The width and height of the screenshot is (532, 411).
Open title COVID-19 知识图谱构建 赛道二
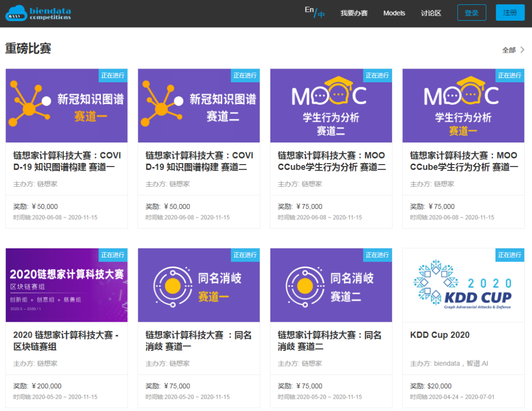click(199, 161)
